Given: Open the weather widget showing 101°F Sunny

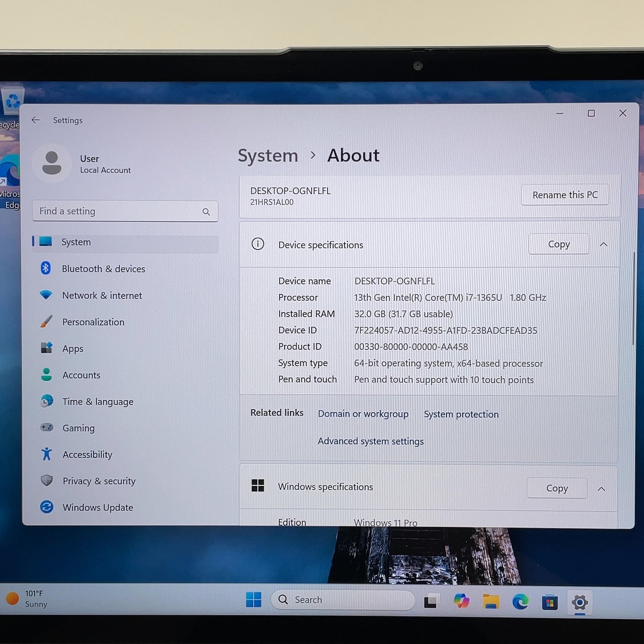Looking at the screenshot, I should [27, 599].
